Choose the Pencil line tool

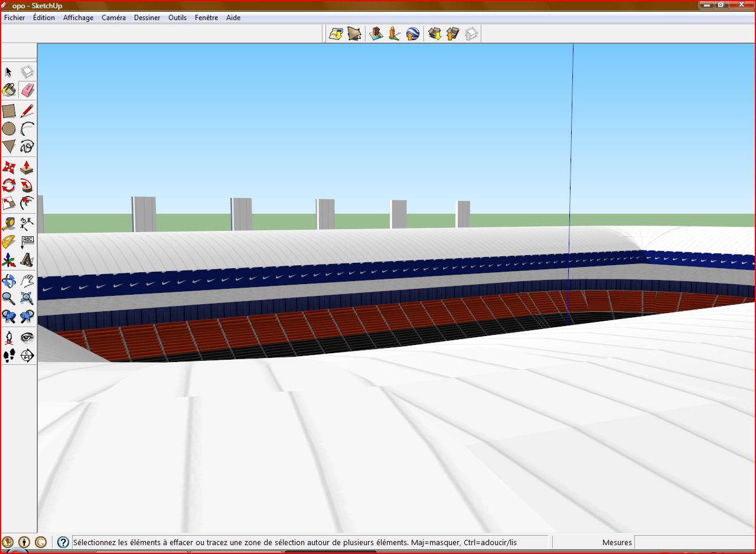[27, 111]
